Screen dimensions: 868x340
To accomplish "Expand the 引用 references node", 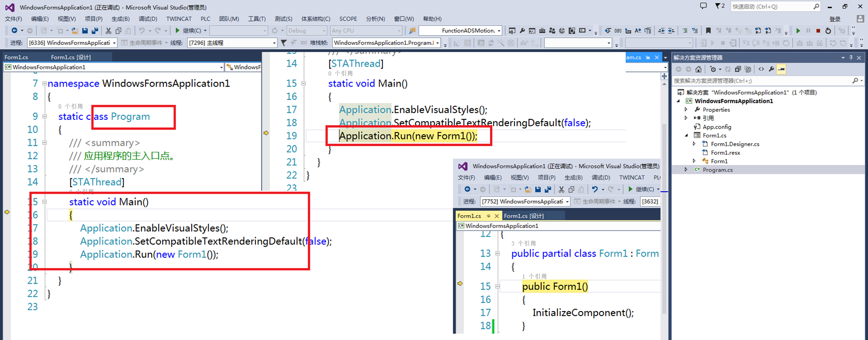I will point(686,118).
